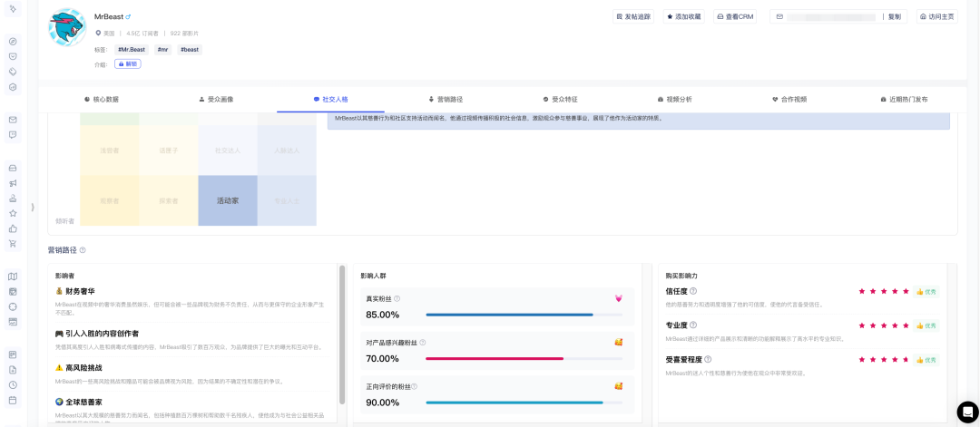Screen dimensions: 980x427
Task: Click help icon beside 真实粉丝
Action: pos(397,298)
